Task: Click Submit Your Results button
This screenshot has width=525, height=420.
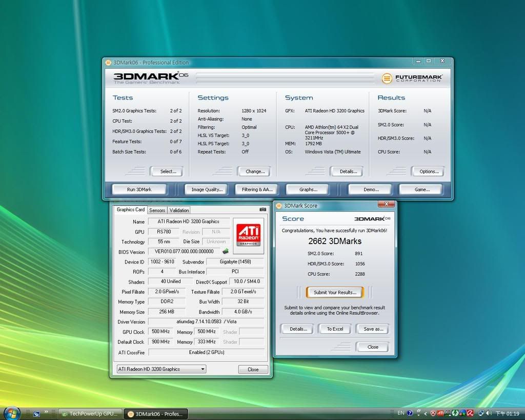Action: point(335,292)
